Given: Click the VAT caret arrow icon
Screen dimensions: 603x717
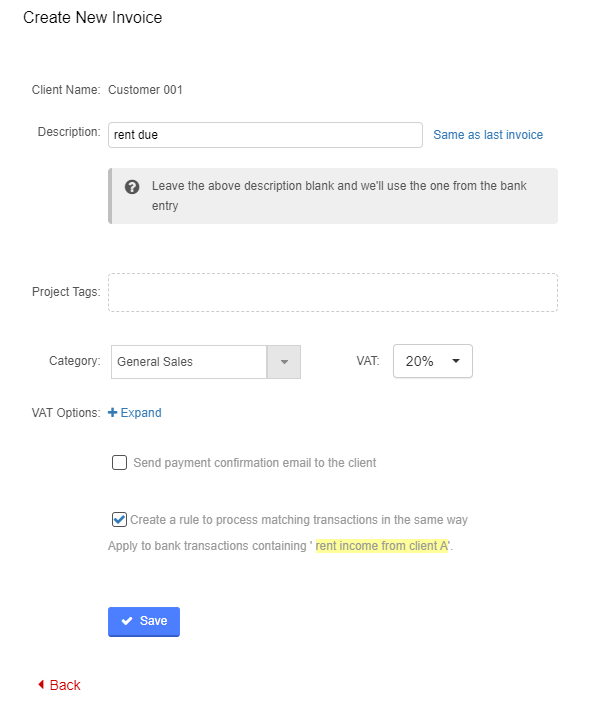Looking at the screenshot, I should 456,361.
